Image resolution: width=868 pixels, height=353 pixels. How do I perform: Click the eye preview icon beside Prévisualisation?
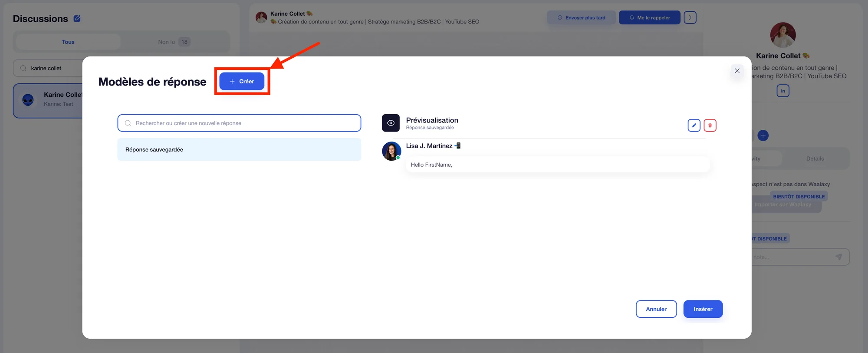click(391, 123)
